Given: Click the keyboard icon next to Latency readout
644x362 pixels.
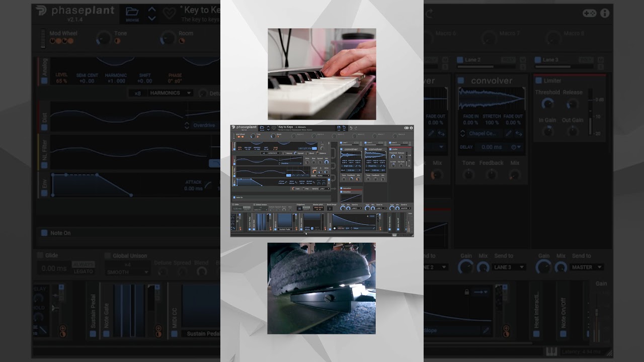Looking at the screenshot, I should [550, 351].
